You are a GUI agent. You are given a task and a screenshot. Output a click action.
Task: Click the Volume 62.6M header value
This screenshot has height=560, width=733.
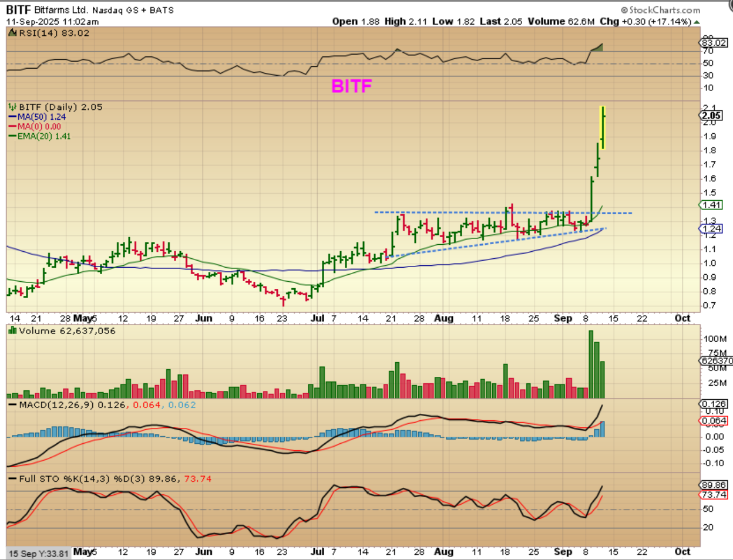tap(561, 21)
